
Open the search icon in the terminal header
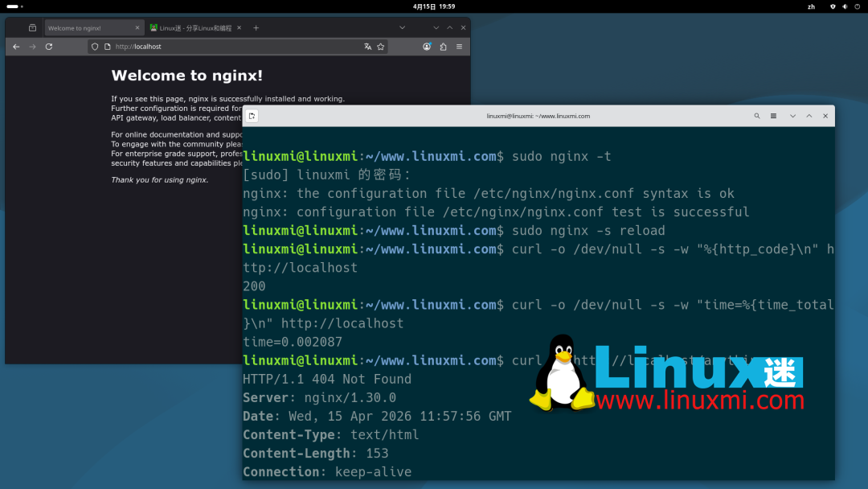point(756,115)
